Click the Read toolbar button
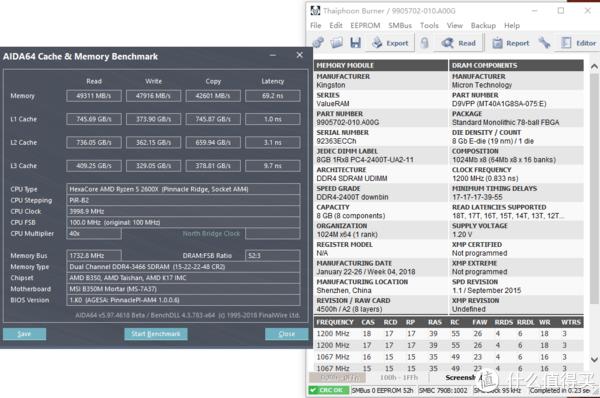This screenshot has height=398, width=600. (458, 43)
